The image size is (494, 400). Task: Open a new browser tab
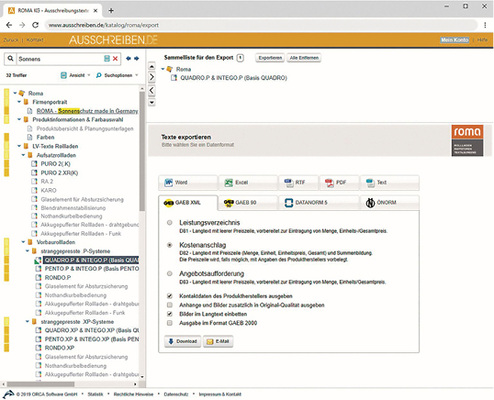point(111,11)
